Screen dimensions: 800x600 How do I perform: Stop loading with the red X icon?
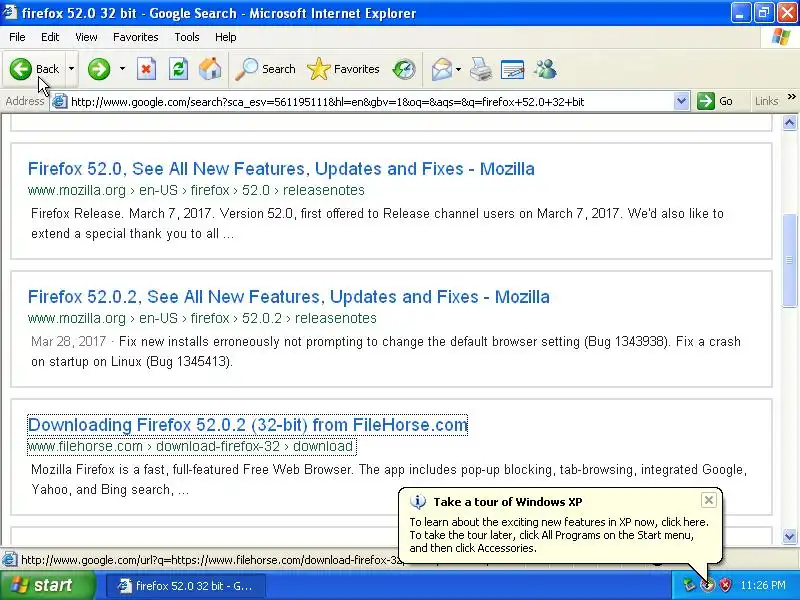coord(146,69)
